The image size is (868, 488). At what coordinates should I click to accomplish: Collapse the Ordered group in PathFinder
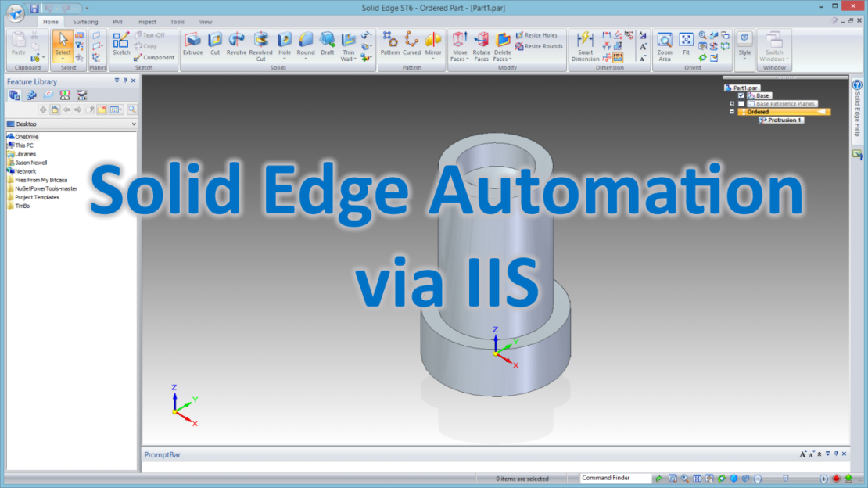tap(731, 111)
